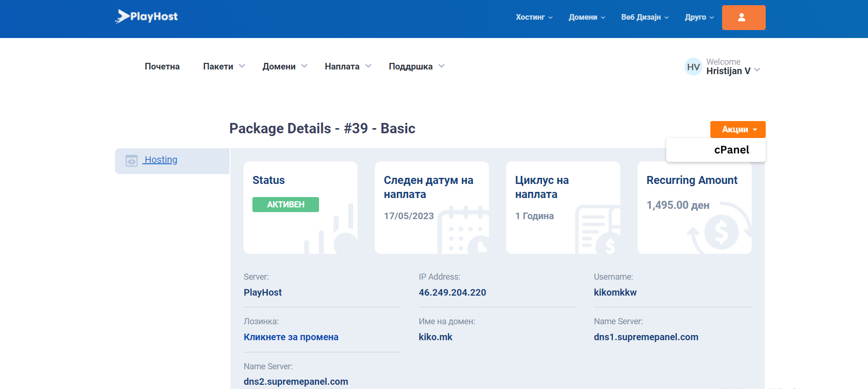Image resolution: width=868 pixels, height=389 pixels.
Task: Click the Следен датум на наплата title
Action: (428, 187)
